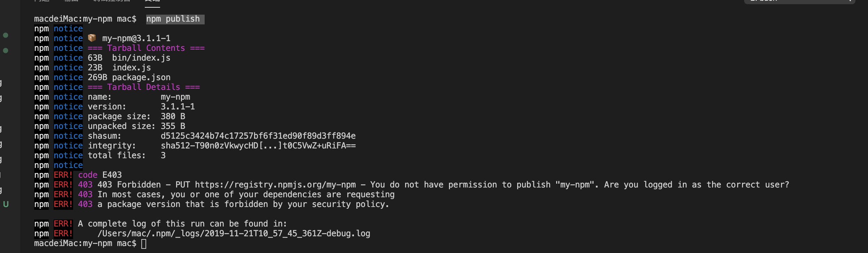
Task: Click the upper green gutter dot
Action: click(x=6, y=35)
